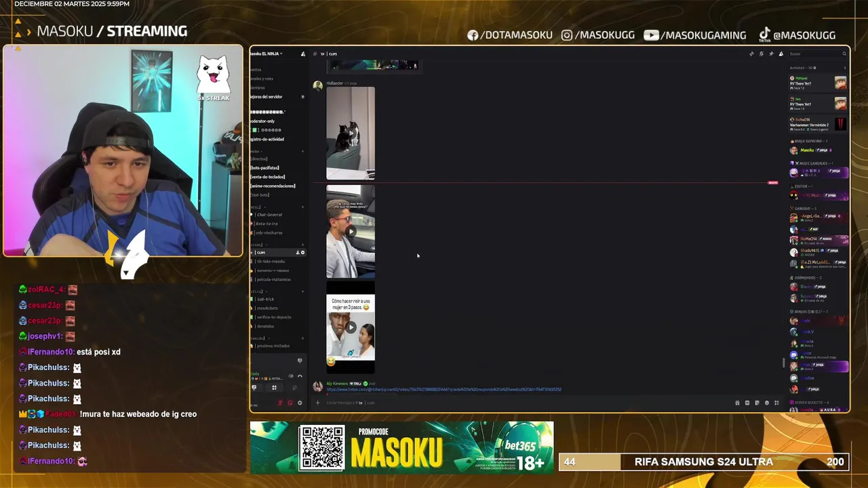Viewport: 868px width, 488px height.
Task: Expand the Actividad panel chevron
Action: pos(844,68)
